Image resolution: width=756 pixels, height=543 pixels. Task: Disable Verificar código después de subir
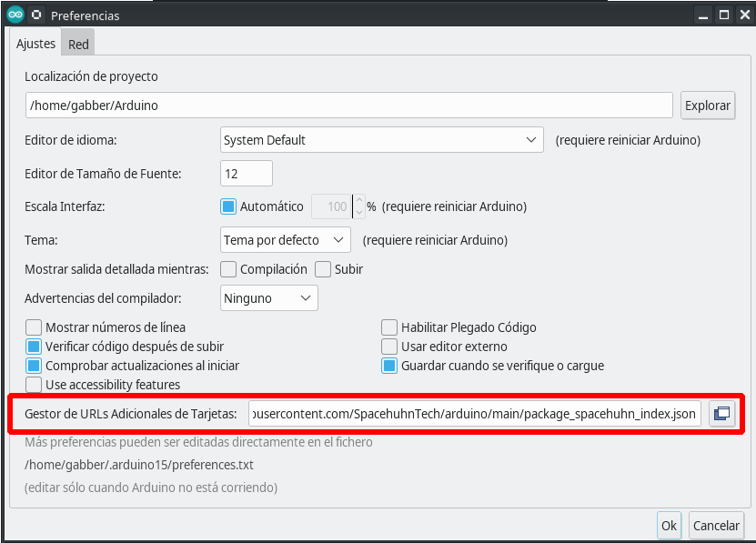click(34, 346)
